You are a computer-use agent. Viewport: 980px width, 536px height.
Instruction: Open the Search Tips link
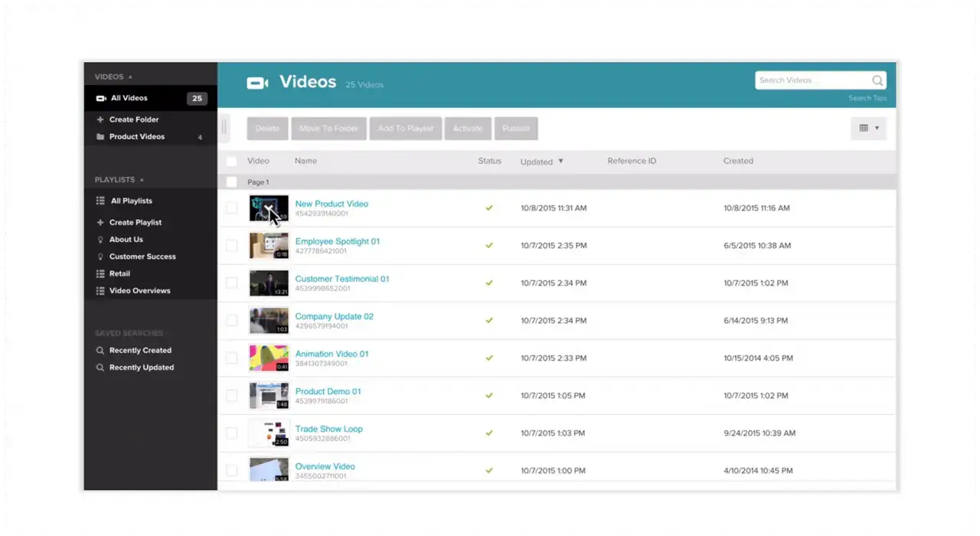pyautogui.click(x=867, y=98)
